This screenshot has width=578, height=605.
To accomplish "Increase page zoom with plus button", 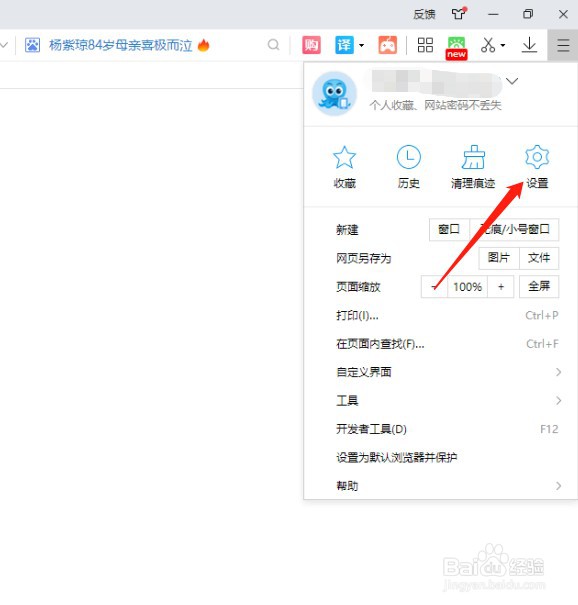I will coord(501,287).
